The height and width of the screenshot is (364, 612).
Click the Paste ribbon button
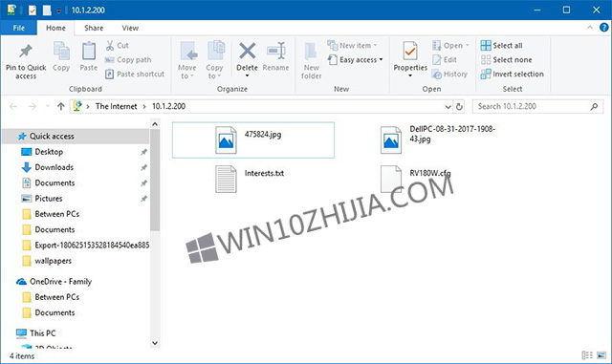[x=89, y=57]
